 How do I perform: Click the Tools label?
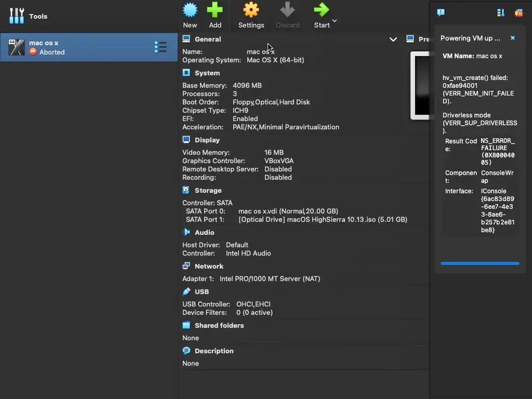coord(38,16)
